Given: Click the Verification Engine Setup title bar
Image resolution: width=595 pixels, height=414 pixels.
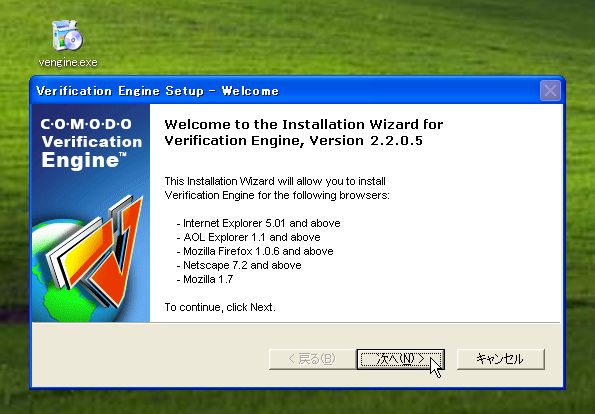Looking at the screenshot, I should click(285, 91).
